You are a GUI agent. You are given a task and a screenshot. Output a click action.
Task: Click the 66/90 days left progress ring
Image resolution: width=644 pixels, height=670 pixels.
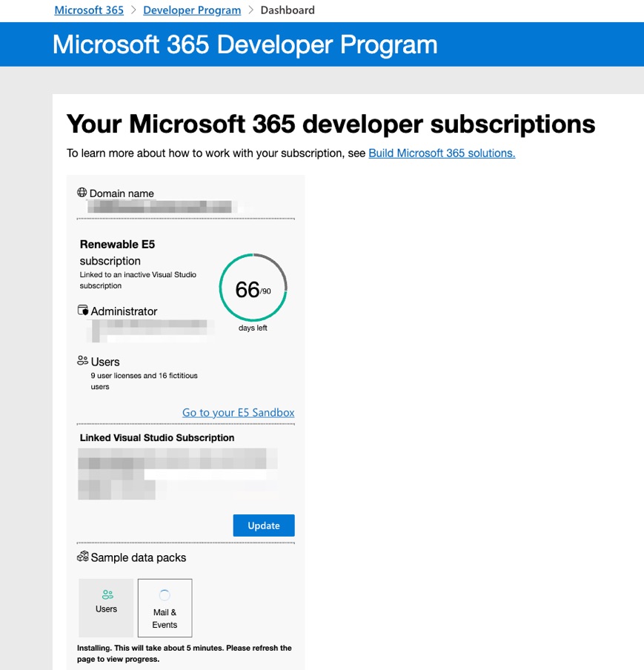tap(253, 288)
